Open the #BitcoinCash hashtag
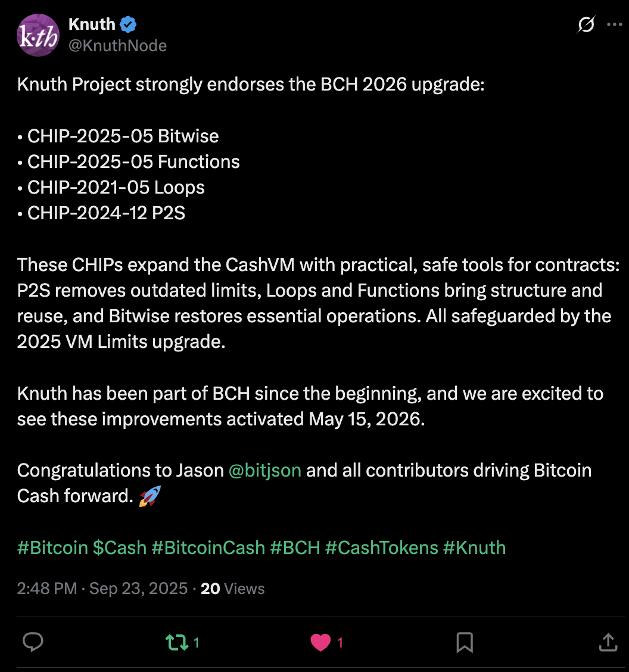 [x=208, y=547]
